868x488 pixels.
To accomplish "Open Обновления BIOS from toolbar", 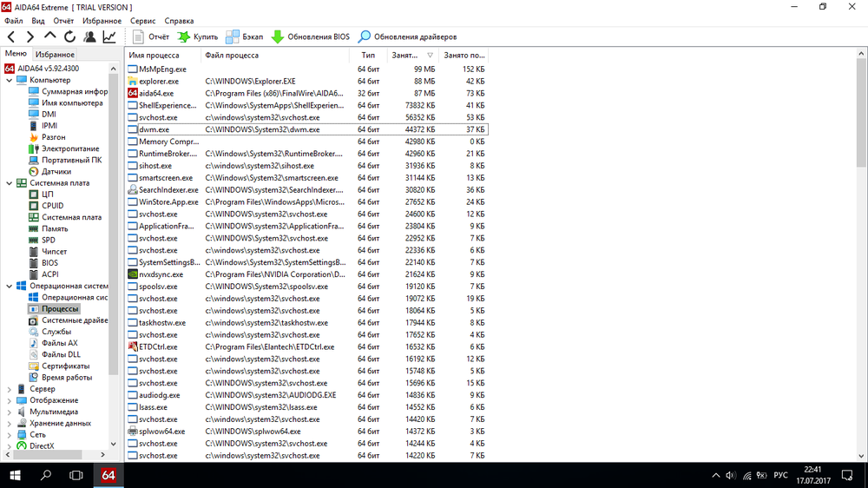I will click(310, 36).
